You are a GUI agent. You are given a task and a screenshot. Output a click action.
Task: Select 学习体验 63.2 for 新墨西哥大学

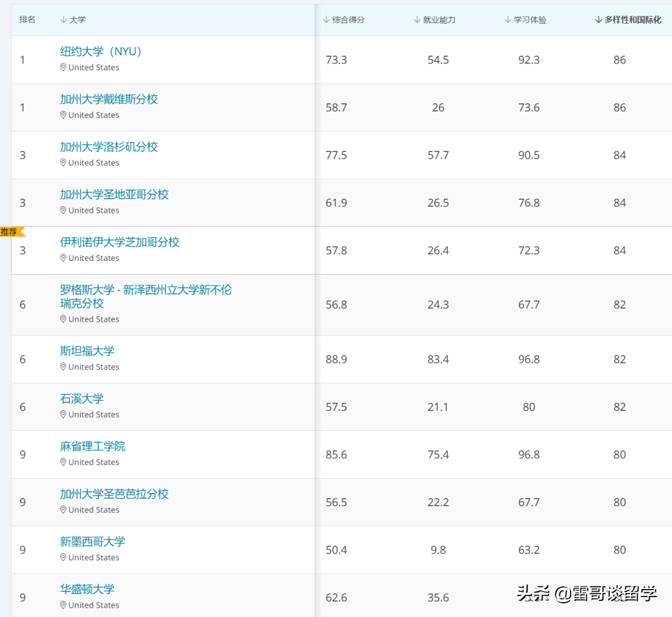[x=529, y=549]
